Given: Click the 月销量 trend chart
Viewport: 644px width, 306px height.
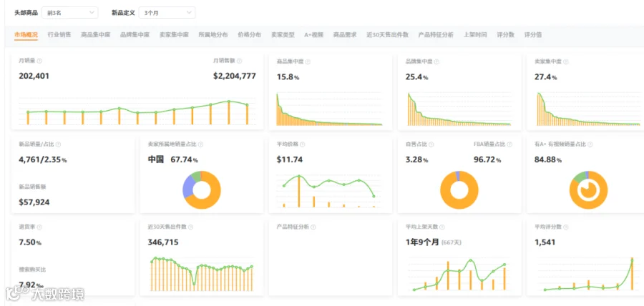Looking at the screenshot, I should [x=137, y=112].
